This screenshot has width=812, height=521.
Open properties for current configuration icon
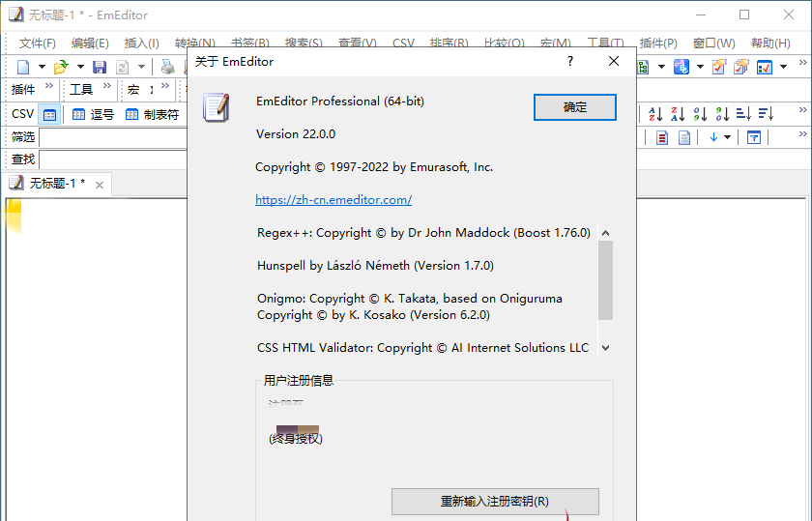[719, 67]
